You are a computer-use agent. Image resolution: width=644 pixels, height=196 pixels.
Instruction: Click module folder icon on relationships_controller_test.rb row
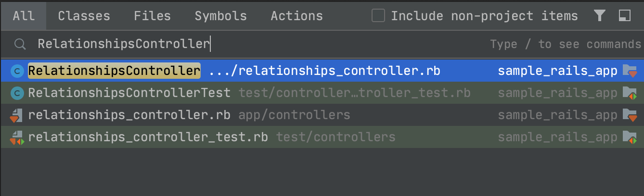(x=629, y=137)
